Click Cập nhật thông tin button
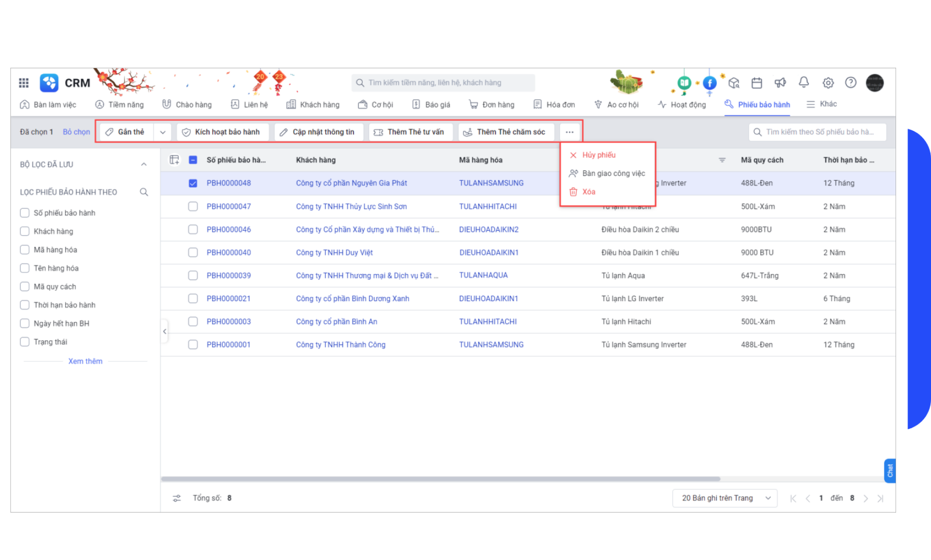The width and height of the screenshot is (931, 560). tap(318, 132)
